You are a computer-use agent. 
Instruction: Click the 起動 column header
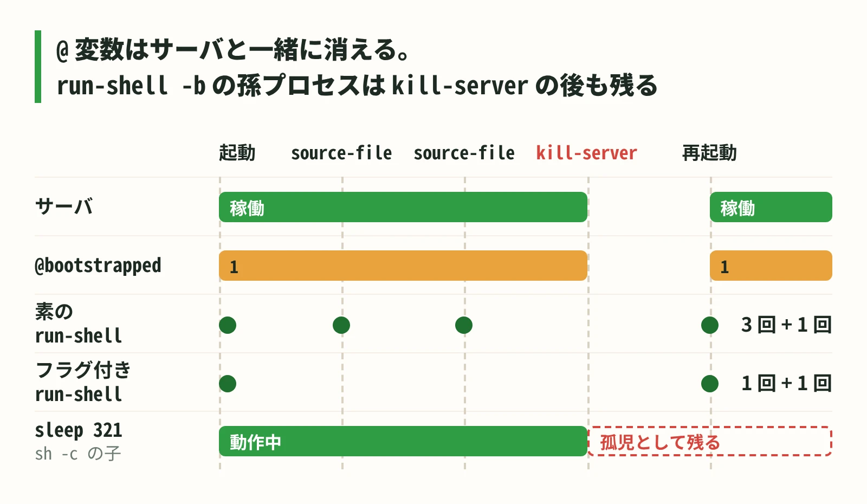[x=237, y=153]
